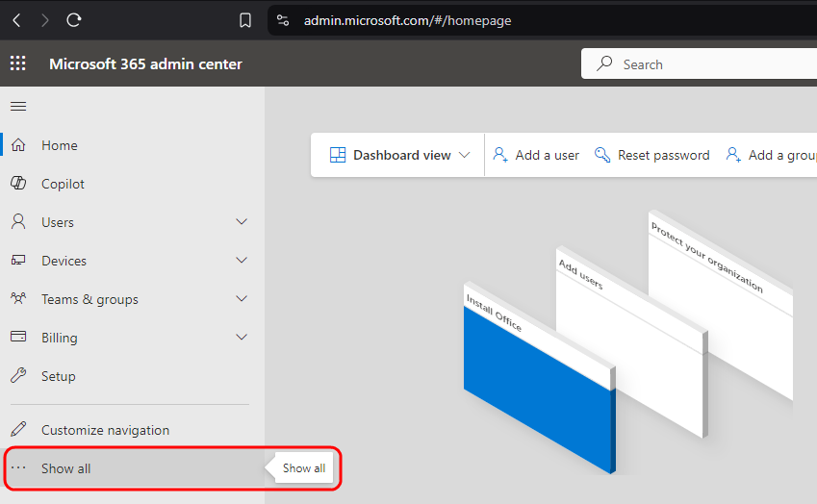Expand the Teams & groups chevron
Screen dimensions: 817x504
(x=242, y=299)
